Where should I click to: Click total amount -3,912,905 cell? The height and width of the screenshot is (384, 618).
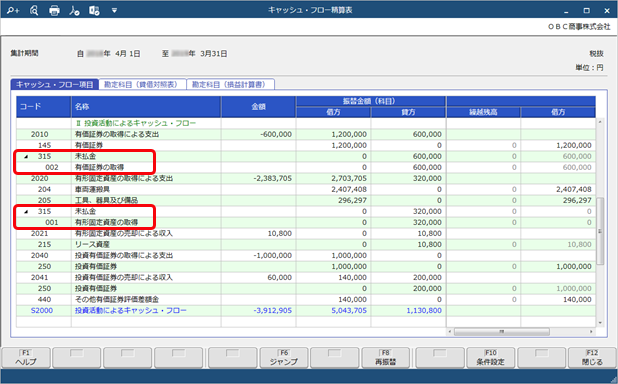[259, 311]
